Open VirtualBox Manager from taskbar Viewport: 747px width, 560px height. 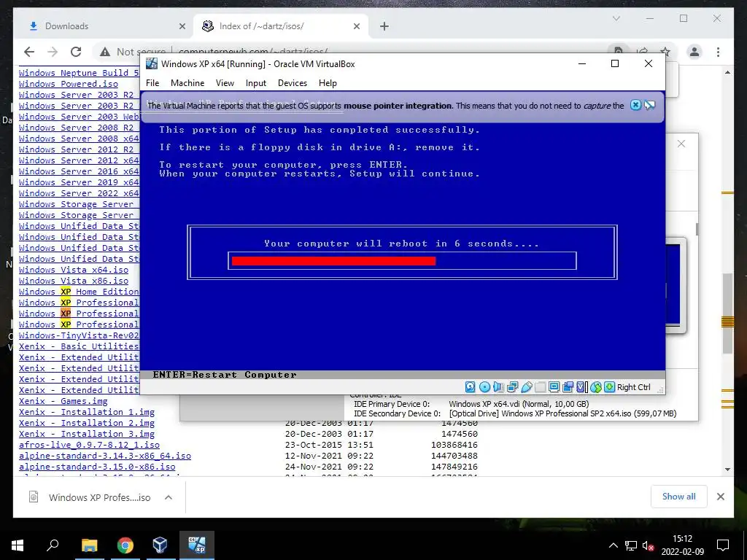click(160, 545)
